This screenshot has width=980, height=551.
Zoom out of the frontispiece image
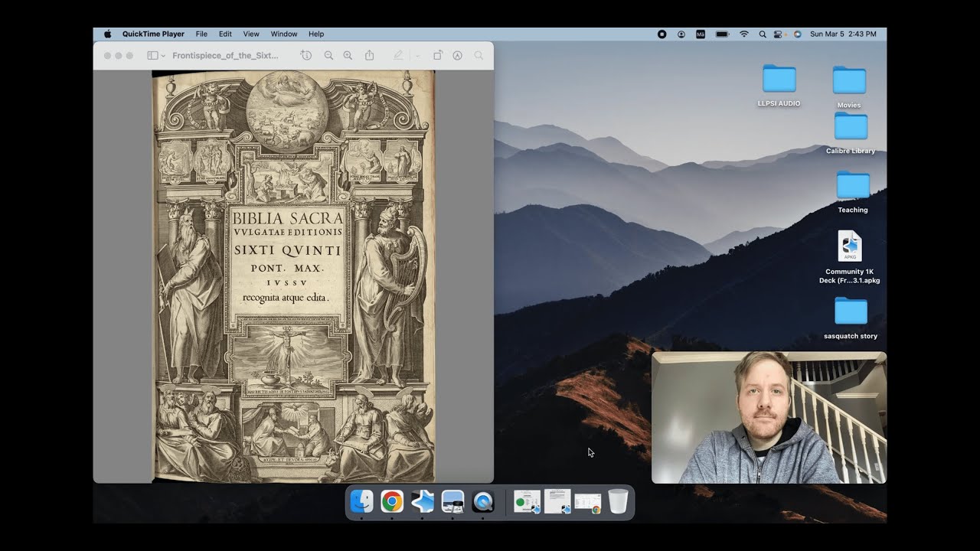pyautogui.click(x=328, y=56)
